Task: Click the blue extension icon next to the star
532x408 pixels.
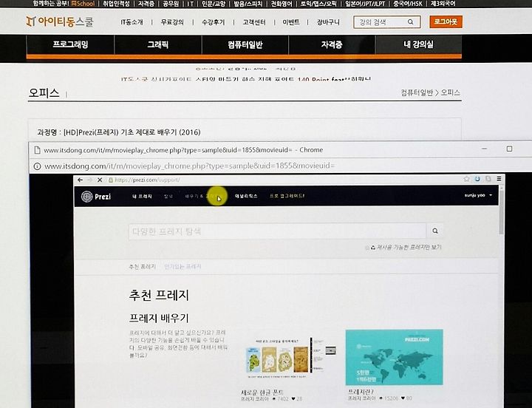Action: click(x=477, y=179)
